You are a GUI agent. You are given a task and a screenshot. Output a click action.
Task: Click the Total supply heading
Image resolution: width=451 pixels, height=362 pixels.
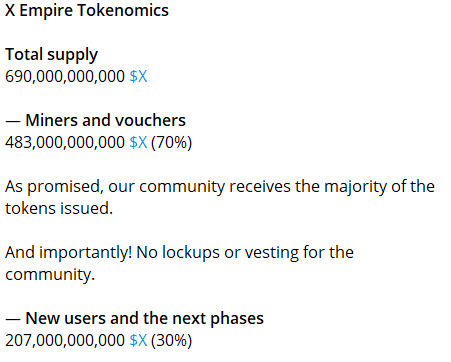point(52,55)
